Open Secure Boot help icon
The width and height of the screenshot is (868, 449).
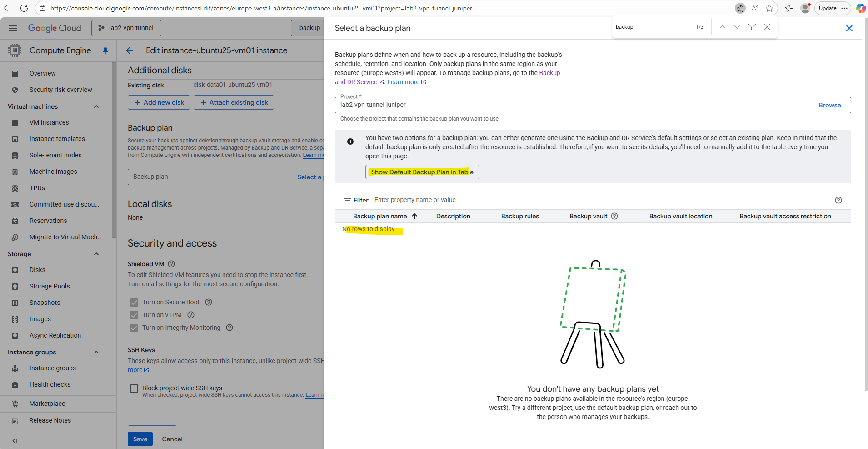[209, 302]
